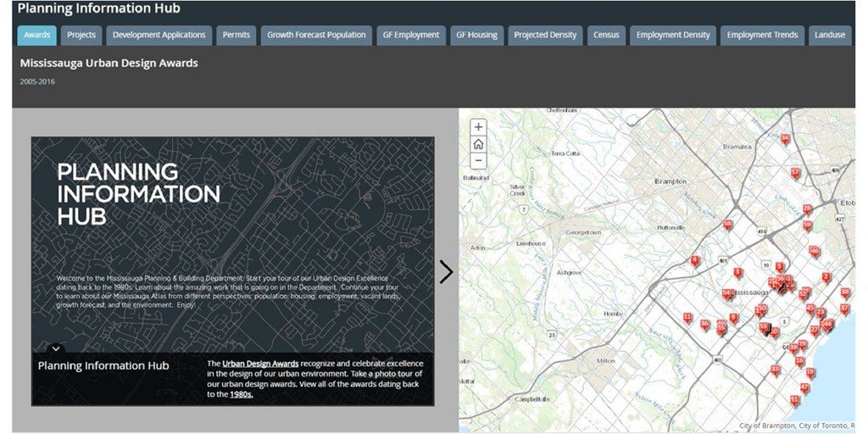Select map marker 55
Viewport: 868px width, 434px height.
pos(721,329)
